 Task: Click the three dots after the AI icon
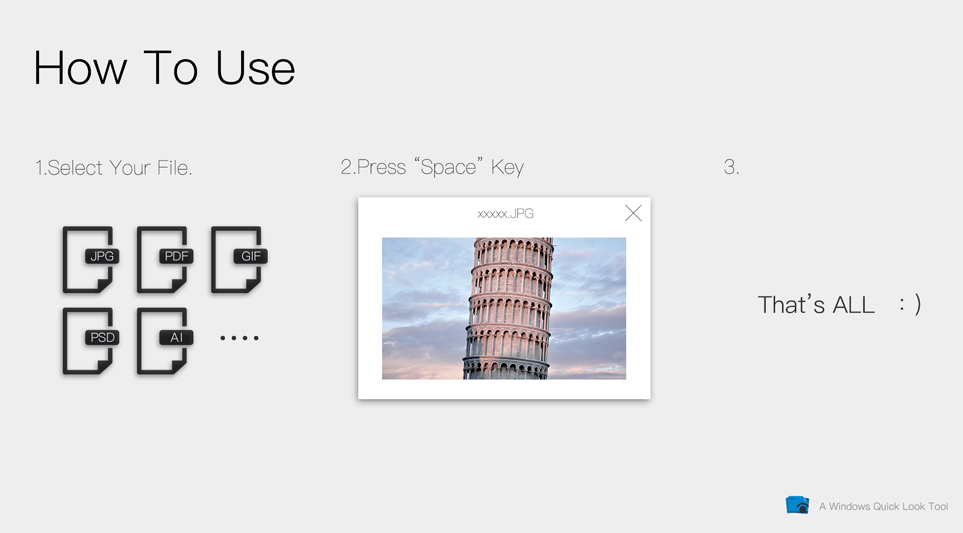point(239,338)
